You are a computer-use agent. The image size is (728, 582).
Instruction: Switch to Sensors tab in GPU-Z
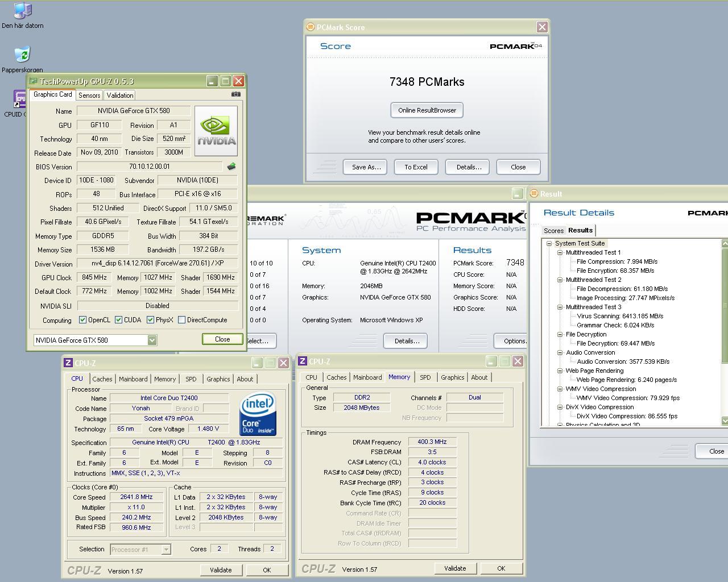tap(89, 95)
